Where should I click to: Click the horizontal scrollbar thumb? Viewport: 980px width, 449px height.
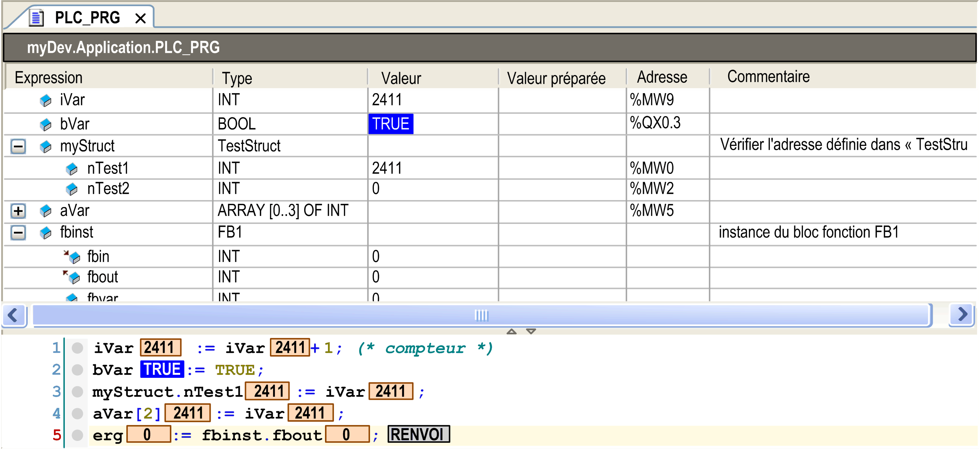click(481, 315)
